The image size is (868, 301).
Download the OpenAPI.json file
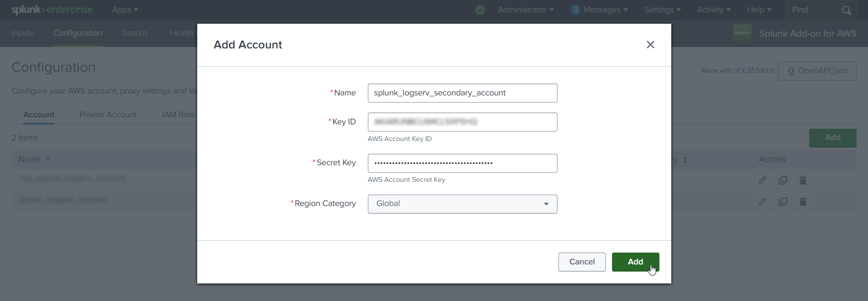[817, 71]
